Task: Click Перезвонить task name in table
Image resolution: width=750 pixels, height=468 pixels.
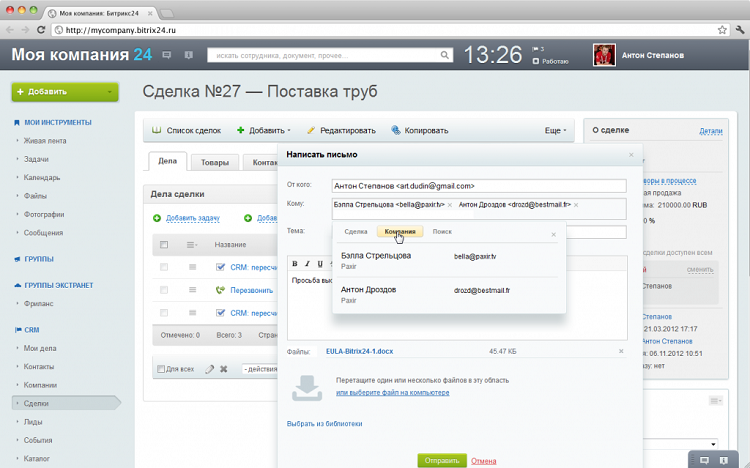Action: [x=252, y=290]
